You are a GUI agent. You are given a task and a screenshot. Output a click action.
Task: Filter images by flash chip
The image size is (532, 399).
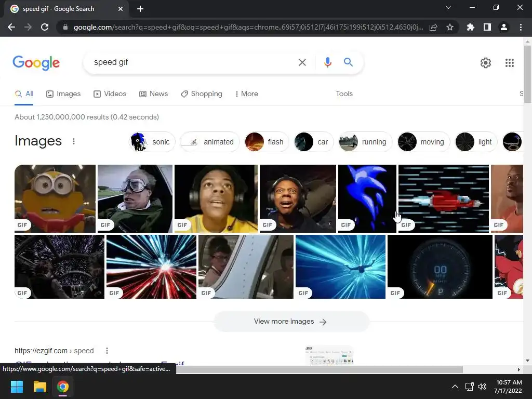click(267, 142)
